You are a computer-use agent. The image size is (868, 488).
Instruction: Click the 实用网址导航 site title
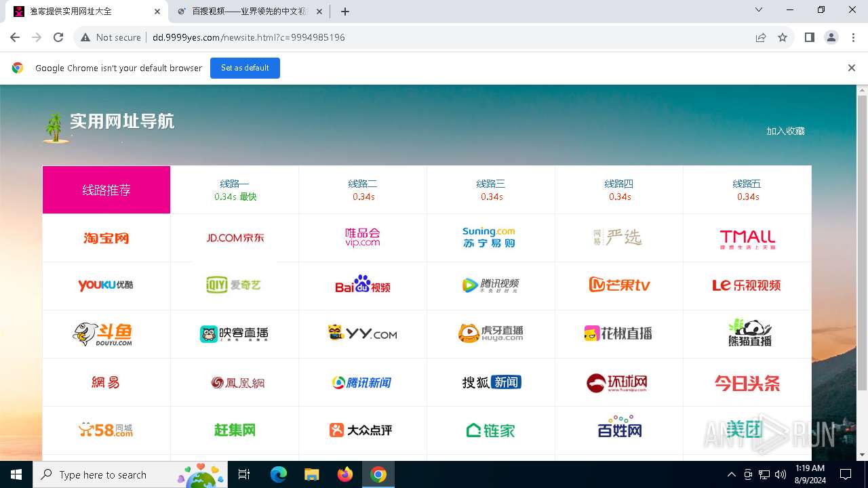coord(122,121)
